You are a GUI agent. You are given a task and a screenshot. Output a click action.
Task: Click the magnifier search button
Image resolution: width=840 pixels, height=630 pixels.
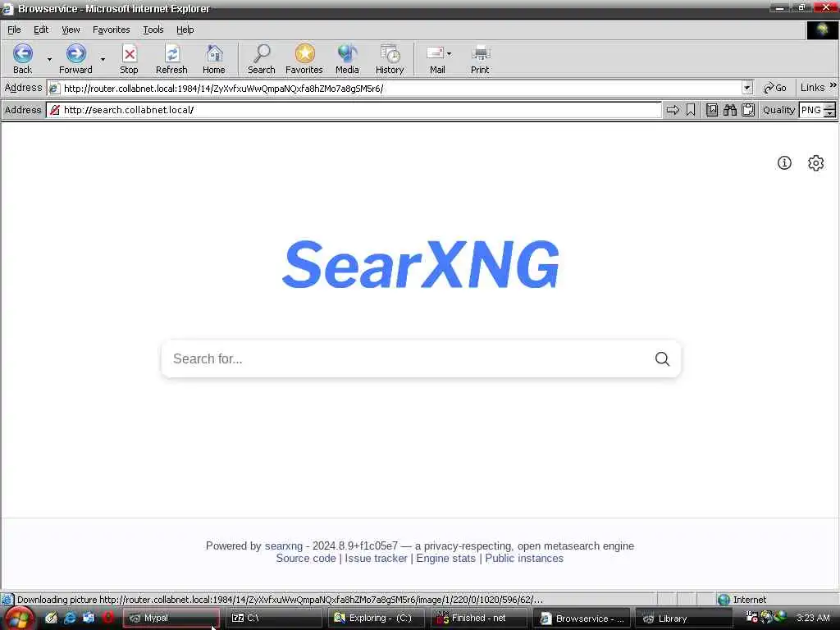(x=662, y=359)
